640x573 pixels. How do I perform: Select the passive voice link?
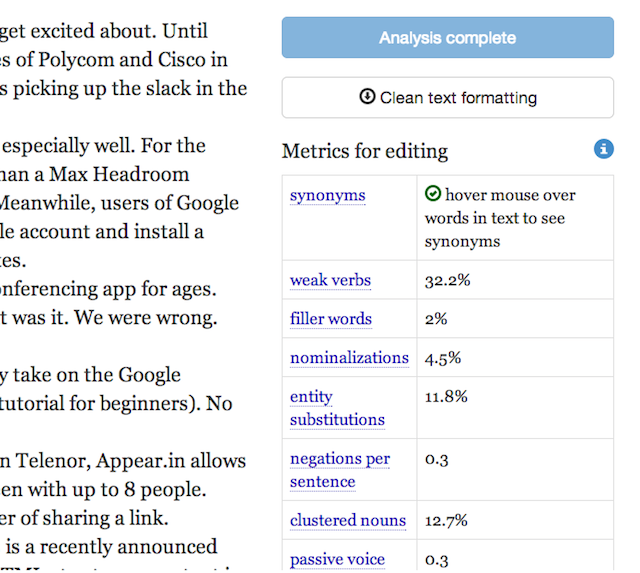click(337, 559)
